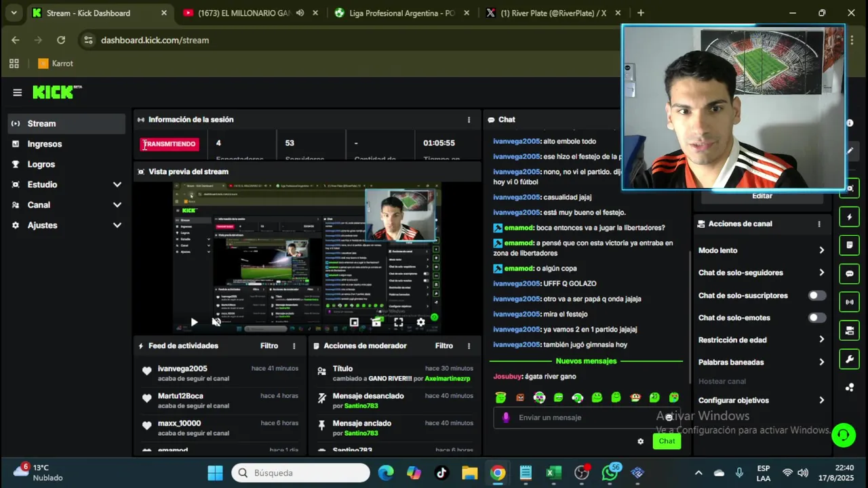This screenshot has width=868, height=488.
Task: Click Nuevos mensajes to jump to latest
Action: 586,361
